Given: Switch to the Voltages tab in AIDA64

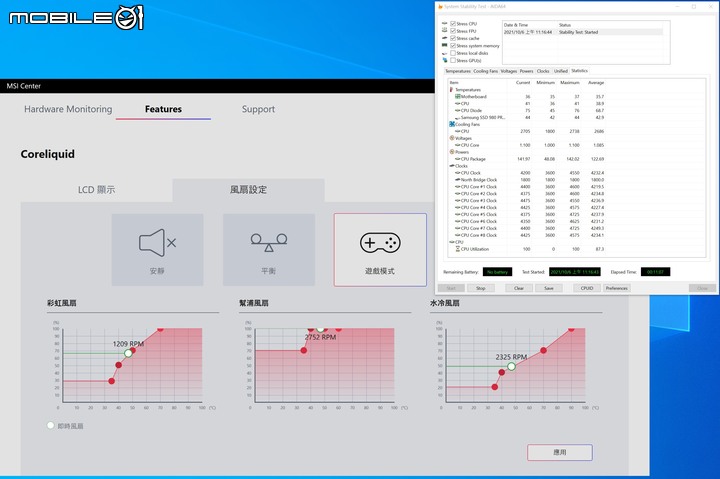Looking at the screenshot, I should [x=509, y=71].
